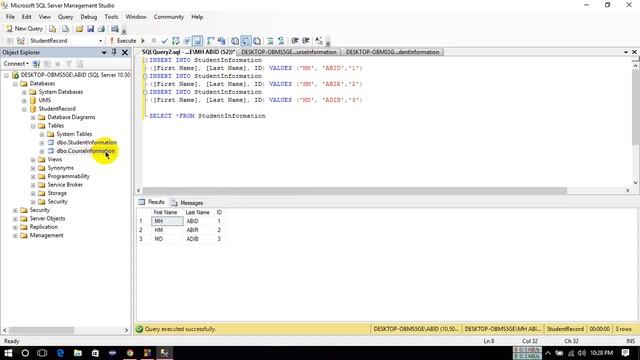Click the Object Explorer horizontal scrollbar thumb
The width and height of the screenshot is (640, 360).
click(x=41, y=330)
